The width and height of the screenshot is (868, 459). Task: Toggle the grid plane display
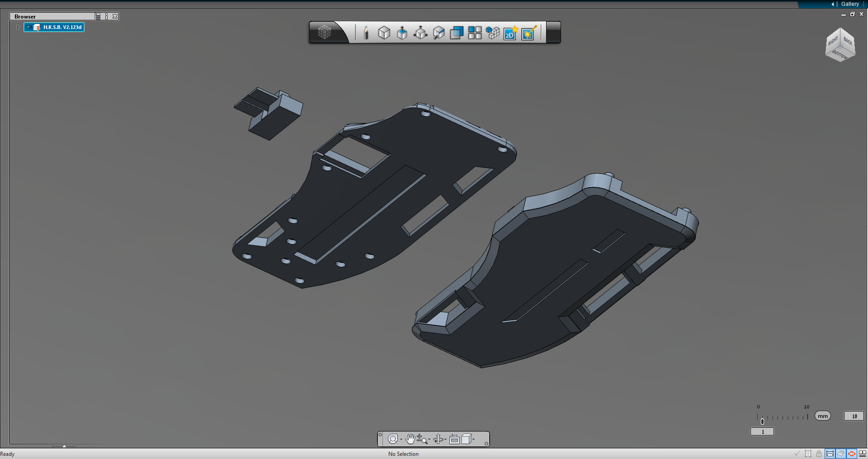point(840,454)
